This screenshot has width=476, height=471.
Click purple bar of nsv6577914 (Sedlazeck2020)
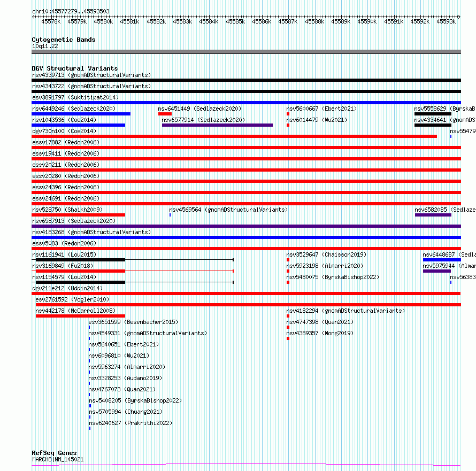pyautogui.click(x=217, y=125)
